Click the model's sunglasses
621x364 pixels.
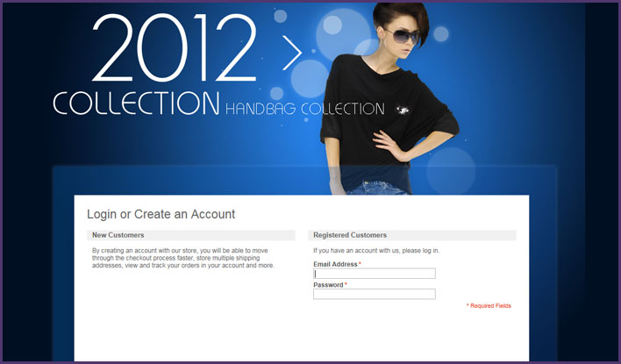(x=401, y=36)
